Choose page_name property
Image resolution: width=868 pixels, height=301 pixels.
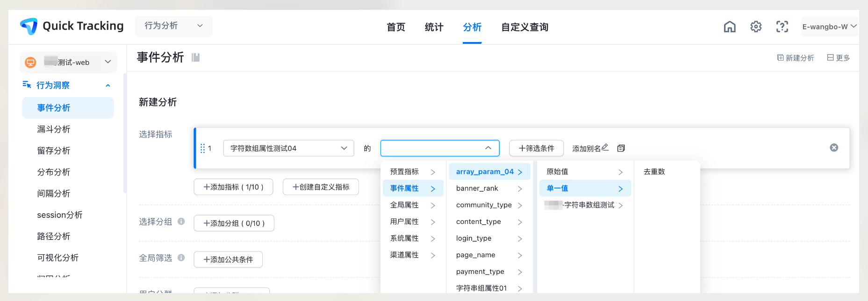[489, 255]
